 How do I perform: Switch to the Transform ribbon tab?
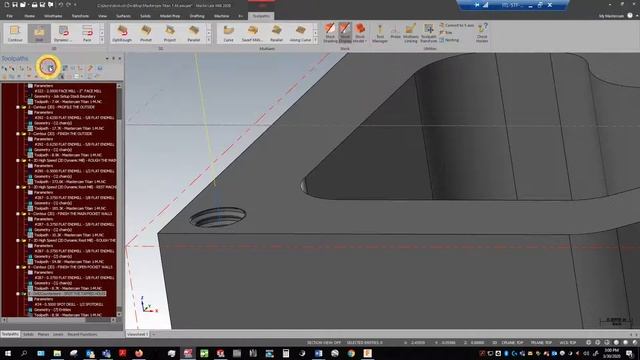pyautogui.click(x=80, y=16)
